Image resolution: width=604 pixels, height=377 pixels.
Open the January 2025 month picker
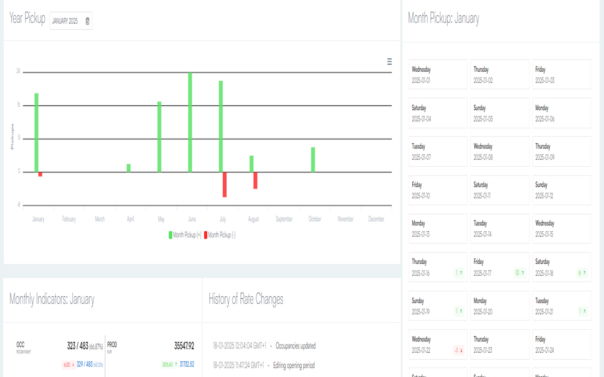click(x=71, y=21)
